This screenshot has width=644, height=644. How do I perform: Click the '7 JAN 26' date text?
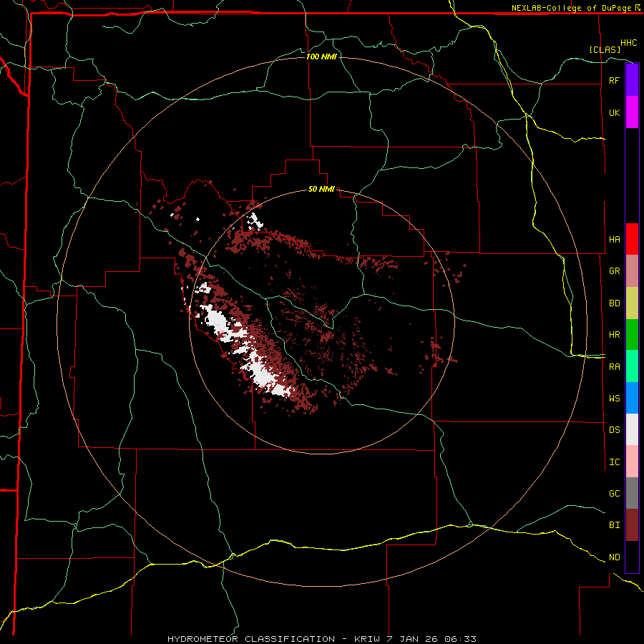[413, 639]
